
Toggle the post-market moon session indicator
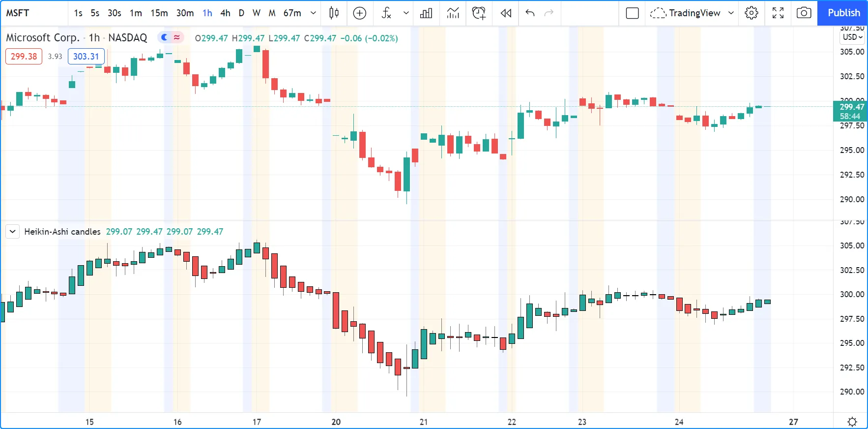(x=165, y=37)
